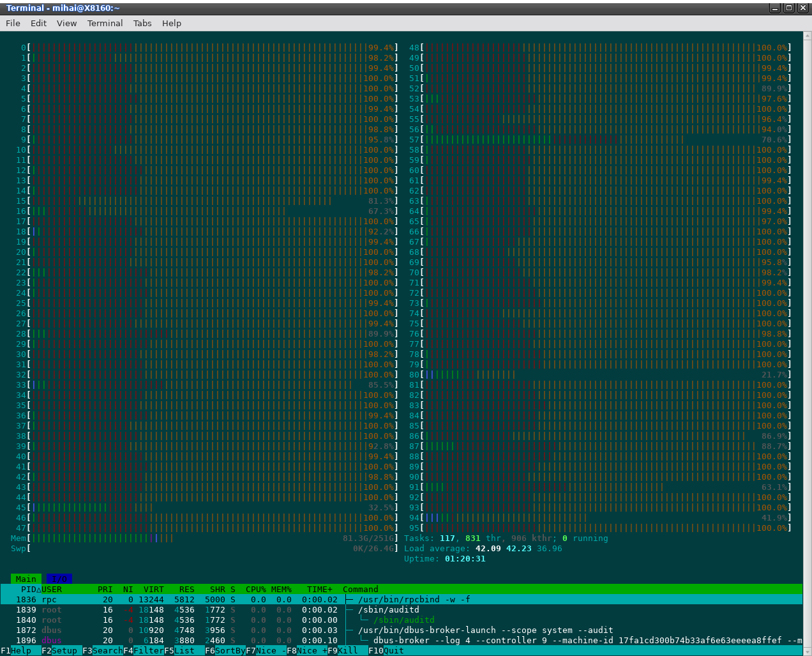The width and height of the screenshot is (812, 656).
Task: Maximize the terminal window
Action: pyautogui.click(x=789, y=8)
